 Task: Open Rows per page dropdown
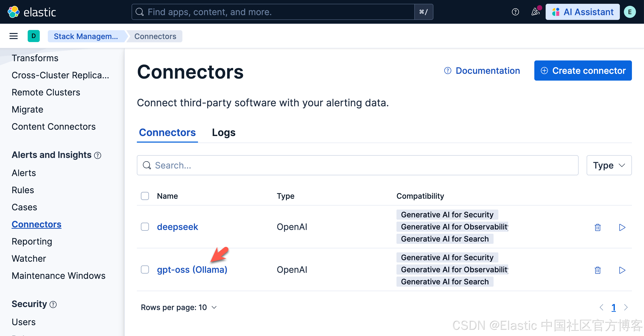pyautogui.click(x=179, y=307)
